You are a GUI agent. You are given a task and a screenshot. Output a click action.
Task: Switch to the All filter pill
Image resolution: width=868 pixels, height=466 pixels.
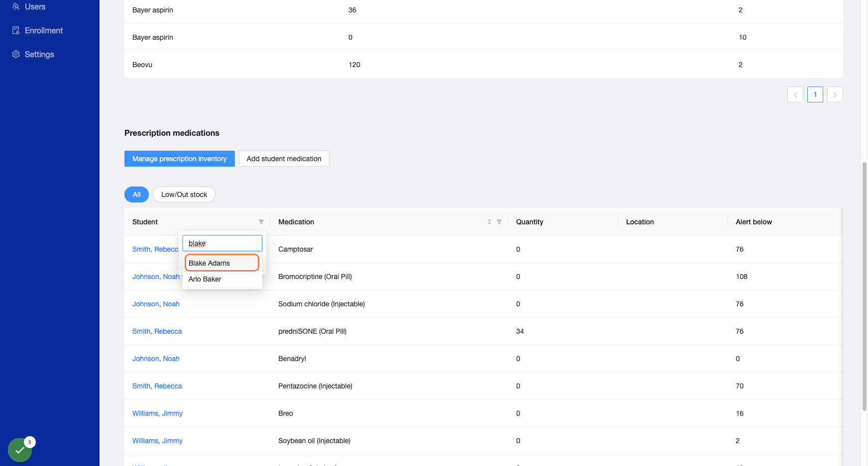click(136, 194)
